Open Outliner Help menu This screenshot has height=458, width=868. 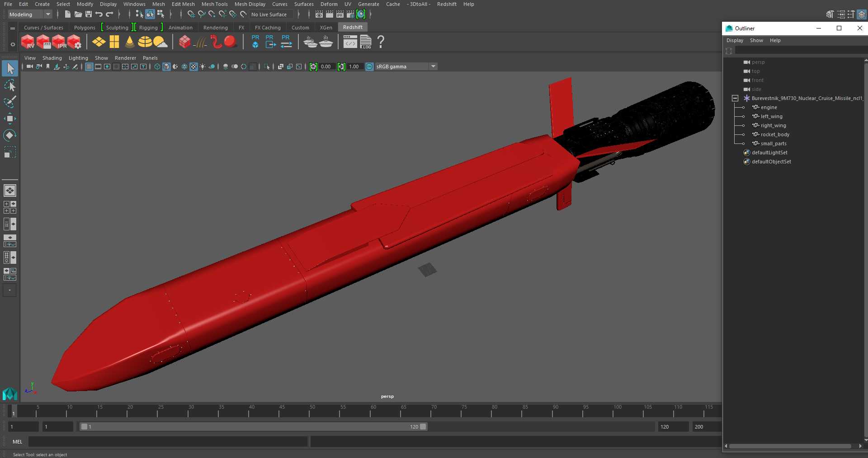click(775, 40)
